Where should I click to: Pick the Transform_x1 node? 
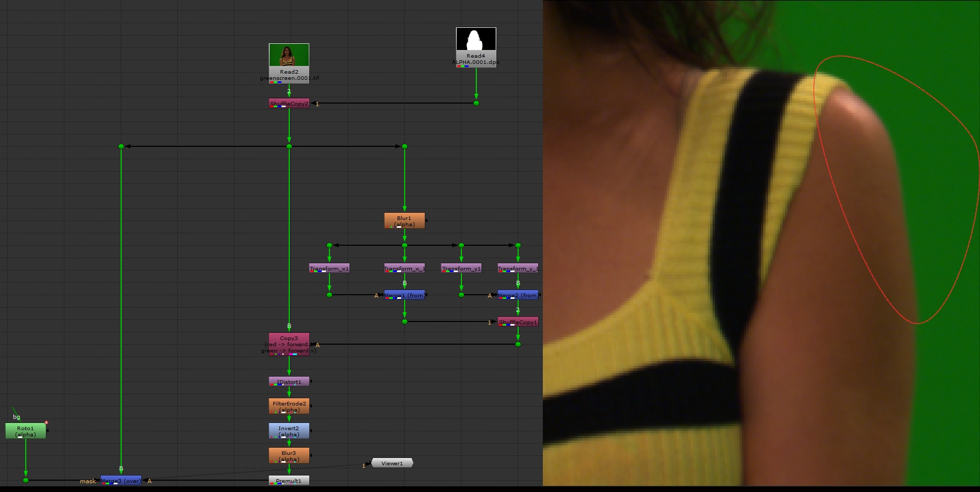pyautogui.click(x=329, y=268)
